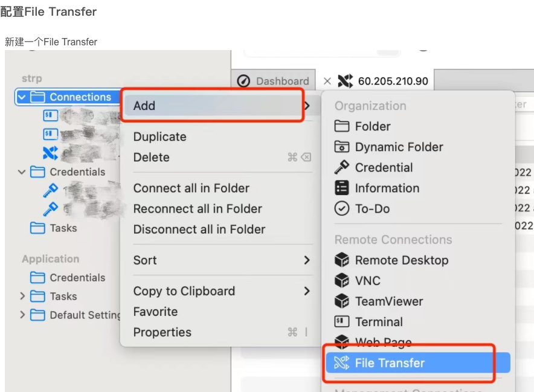The width and height of the screenshot is (534, 392).
Task: Click the File Transfer arrows icon
Action: (341, 363)
